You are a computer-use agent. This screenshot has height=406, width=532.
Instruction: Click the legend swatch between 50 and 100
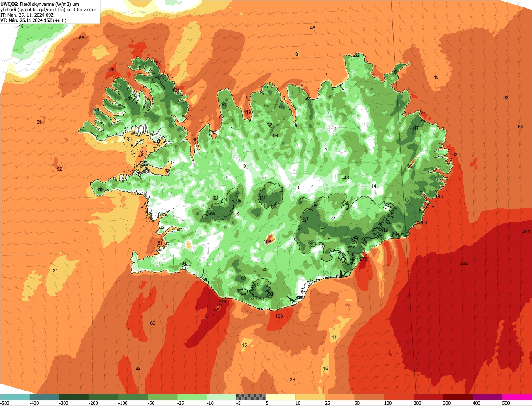coord(369,397)
